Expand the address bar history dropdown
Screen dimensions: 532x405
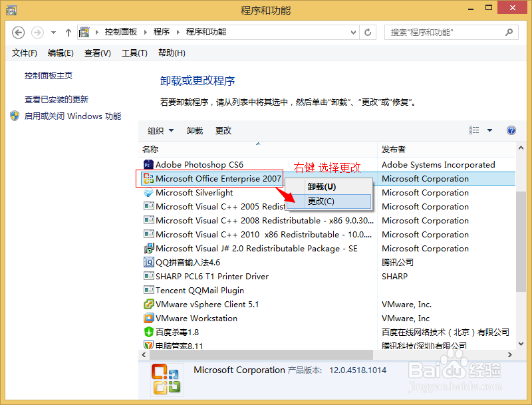(353, 33)
